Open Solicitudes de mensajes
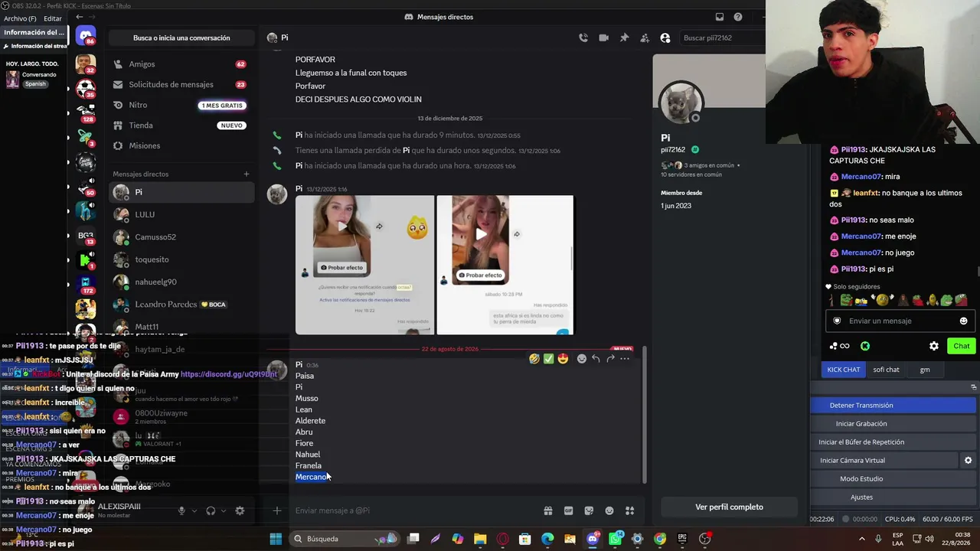980x551 pixels. [181, 84]
